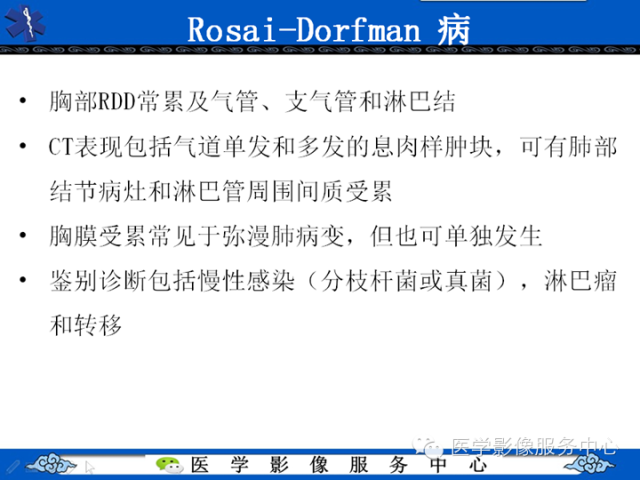The height and width of the screenshot is (480, 640).
Task: Click the line starting "鉴别诊断包括慢性感染"
Action: tap(333, 281)
